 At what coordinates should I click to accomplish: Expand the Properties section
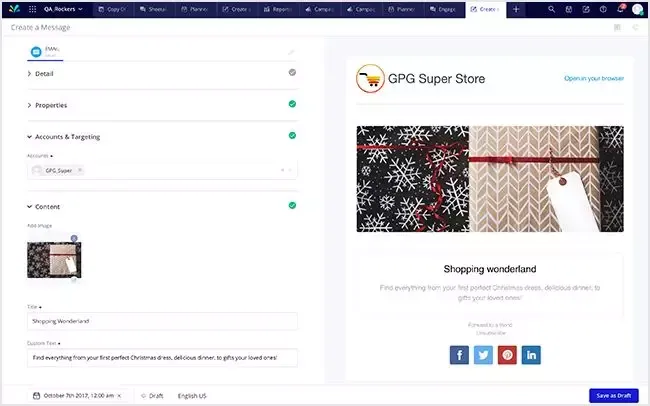[x=50, y=105]
